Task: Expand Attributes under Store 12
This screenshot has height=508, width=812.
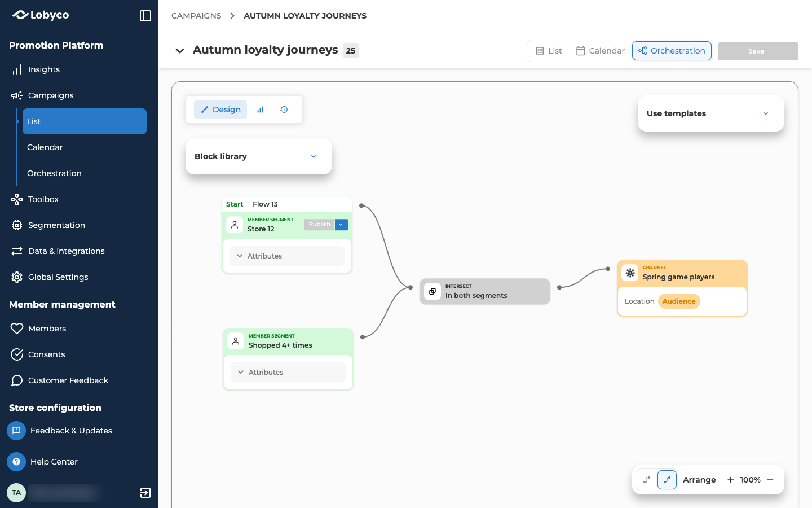Action: [x=287, y=256]
